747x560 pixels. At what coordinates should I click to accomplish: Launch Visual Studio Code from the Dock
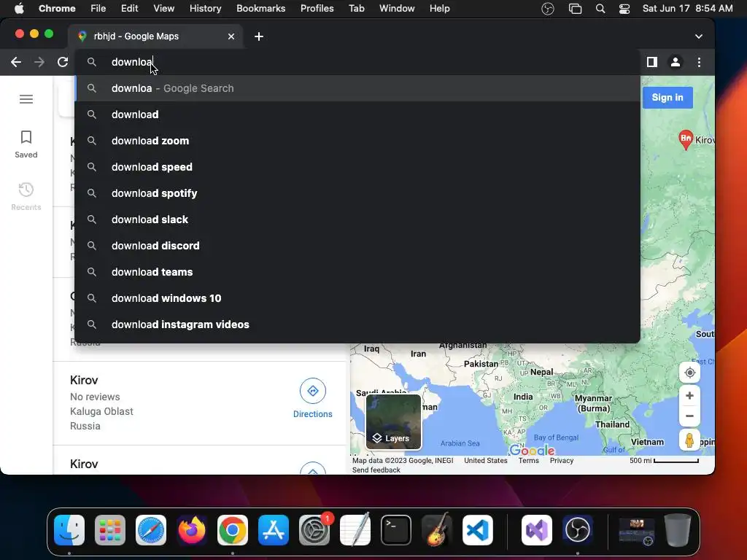tap(478, 530)
